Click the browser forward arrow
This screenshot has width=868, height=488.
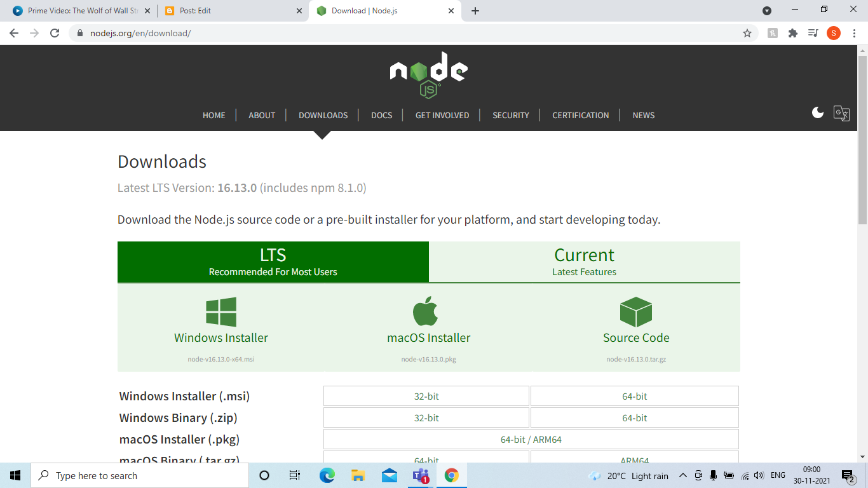pyautogui.click(x=34, y=33)
